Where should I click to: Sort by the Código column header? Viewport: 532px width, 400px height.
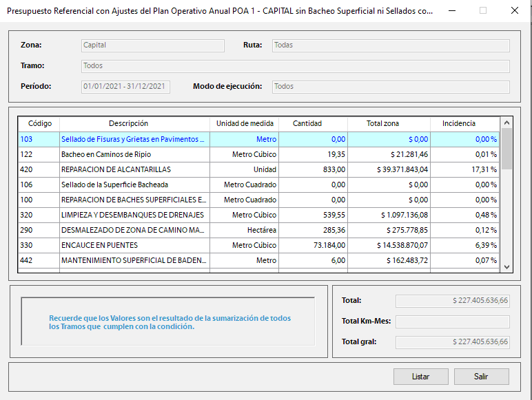click(x=39, y=123)
